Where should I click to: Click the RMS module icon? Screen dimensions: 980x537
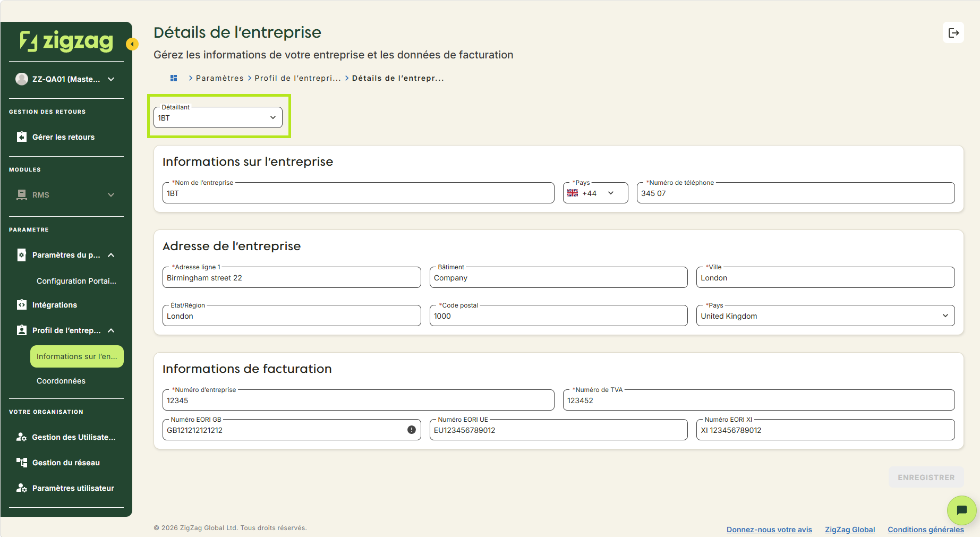[21, 195]
